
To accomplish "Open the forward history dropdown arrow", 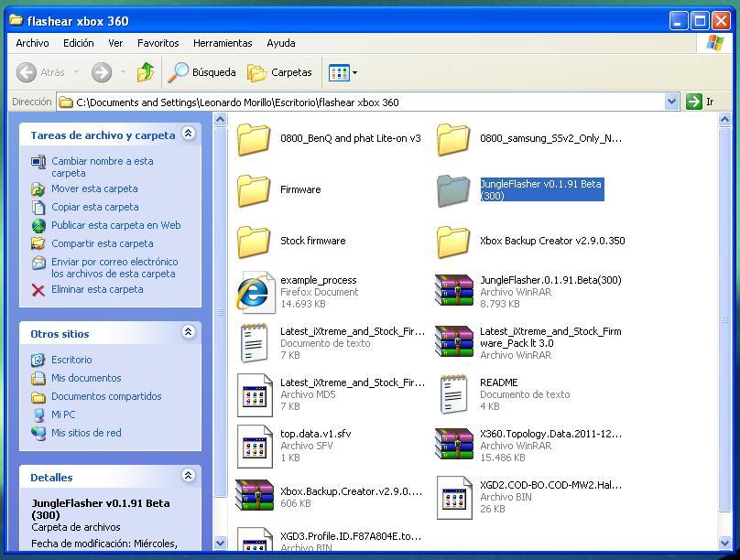I will pyautogui.click(x=123, y=72).
